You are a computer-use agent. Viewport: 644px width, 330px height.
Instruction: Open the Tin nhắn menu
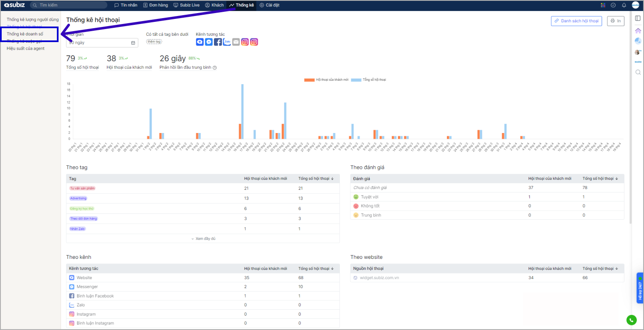pyautogui.click(x=126, y=5)
